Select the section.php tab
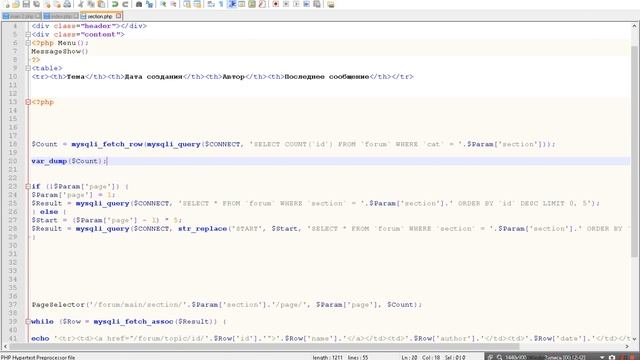Screen dimensions: 640x360 [100, 16]
